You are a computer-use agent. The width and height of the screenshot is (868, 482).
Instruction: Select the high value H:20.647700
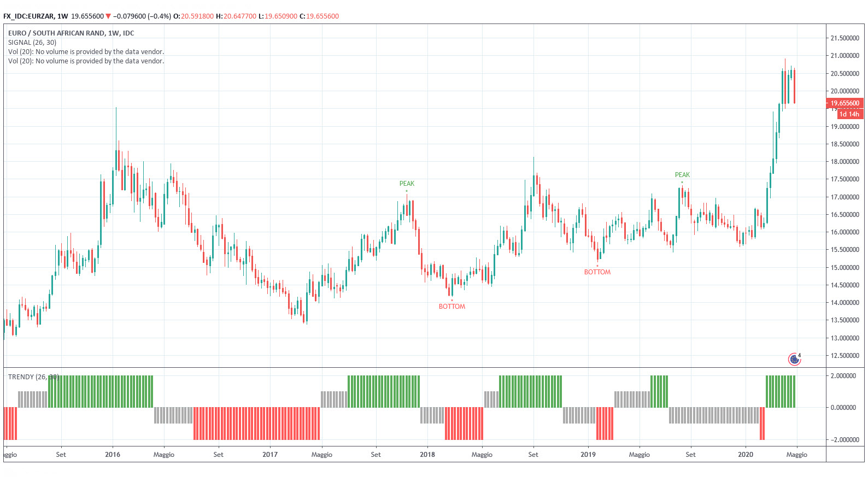pyautogui.click(x=236, y=16)
